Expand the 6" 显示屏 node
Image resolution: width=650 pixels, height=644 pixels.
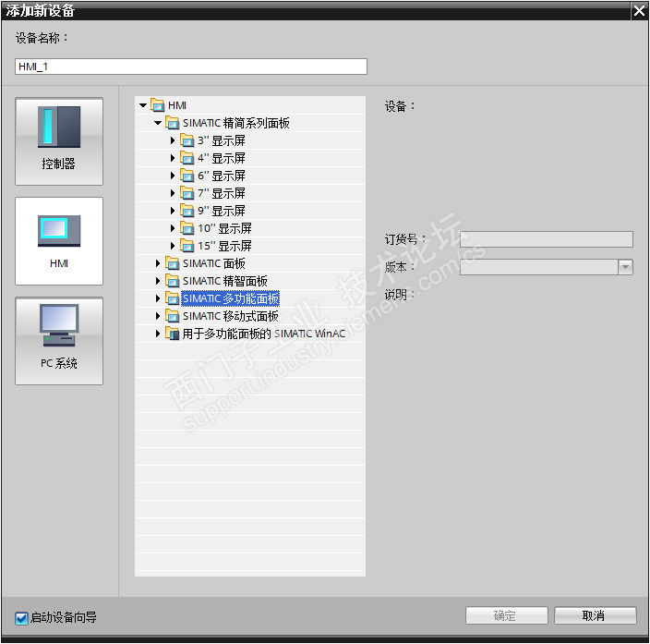[173, 176]
